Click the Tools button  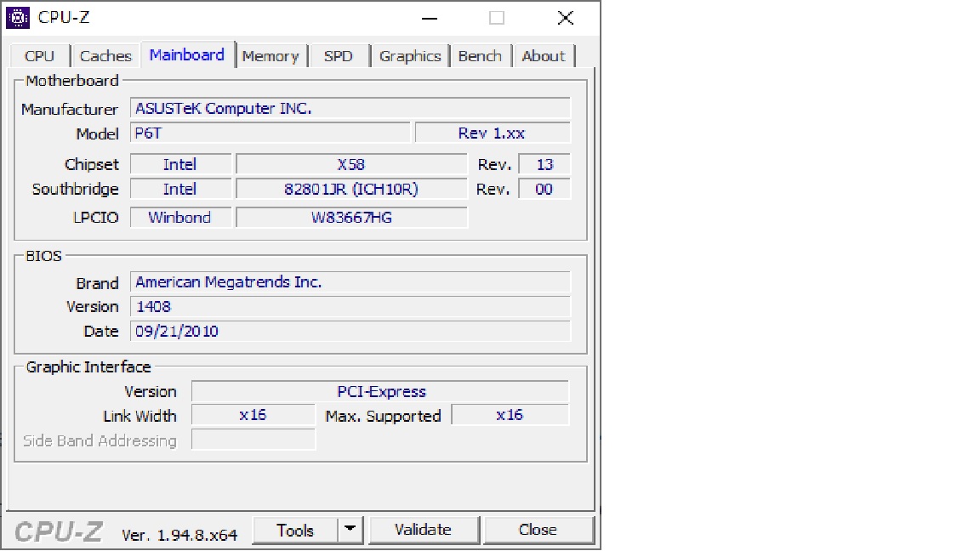(x=295, y=531)
